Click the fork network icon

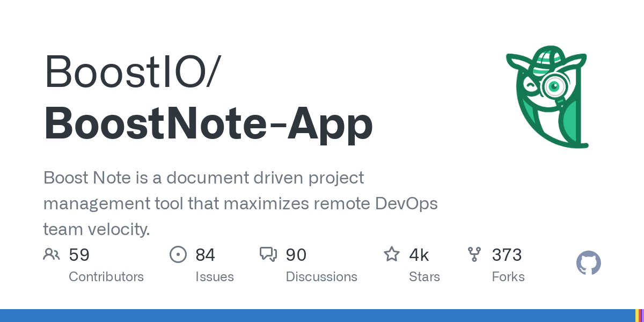coord(474,254)
